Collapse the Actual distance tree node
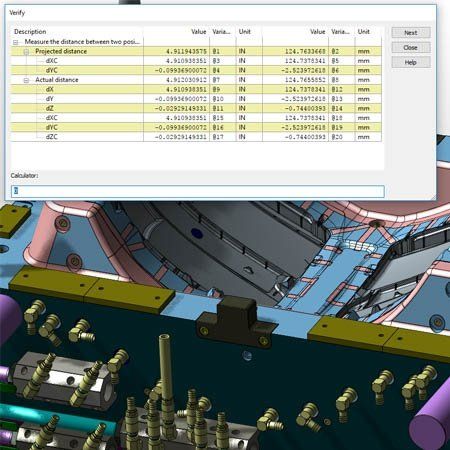This screenshot has width=450, height=450. click(x=26, y=80)
